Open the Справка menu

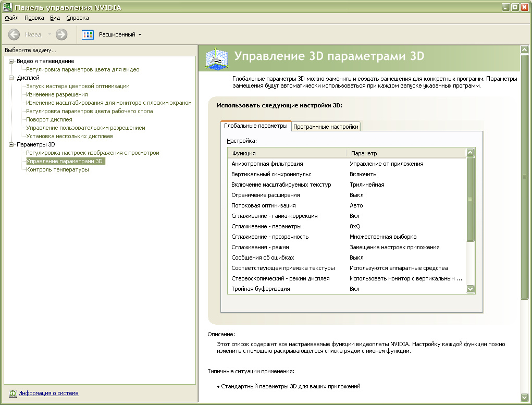tap(77, 18)
